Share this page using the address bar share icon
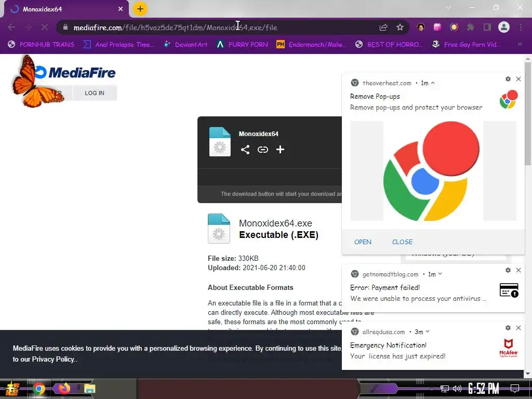Viewport: 532px width, 399px height. [x=383, y=28]
